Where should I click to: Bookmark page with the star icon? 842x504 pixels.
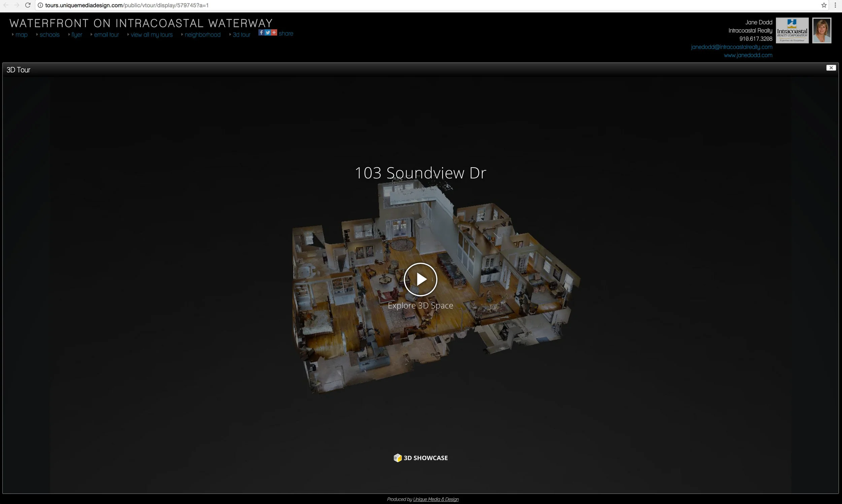click(823, 5)
